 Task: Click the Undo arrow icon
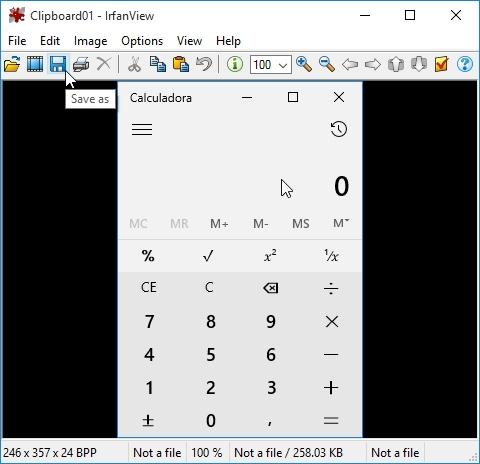[x=204, y=64]
